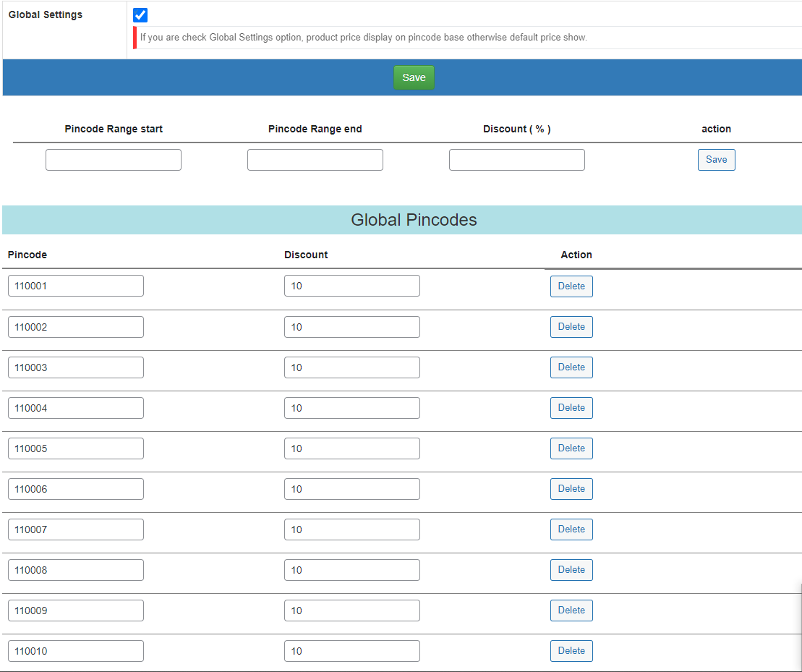Delete pincode 110005
802x672 pixels.
pos(571,448)
